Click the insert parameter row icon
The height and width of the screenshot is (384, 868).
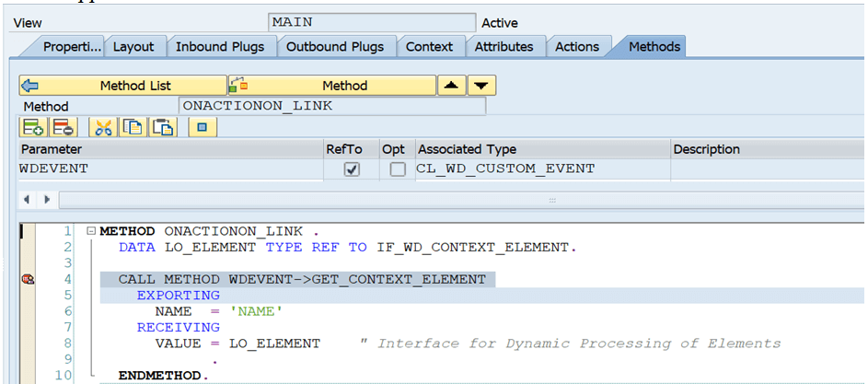pos(33,127)
